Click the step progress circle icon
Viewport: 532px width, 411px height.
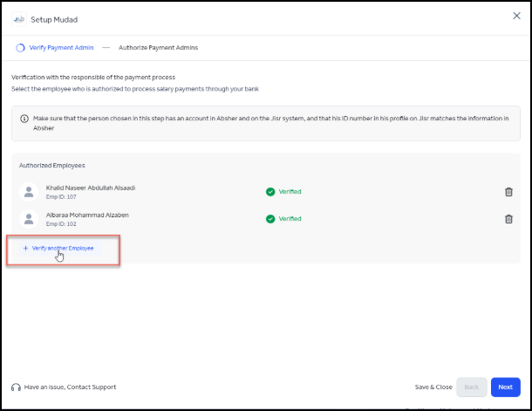point(20,48)
